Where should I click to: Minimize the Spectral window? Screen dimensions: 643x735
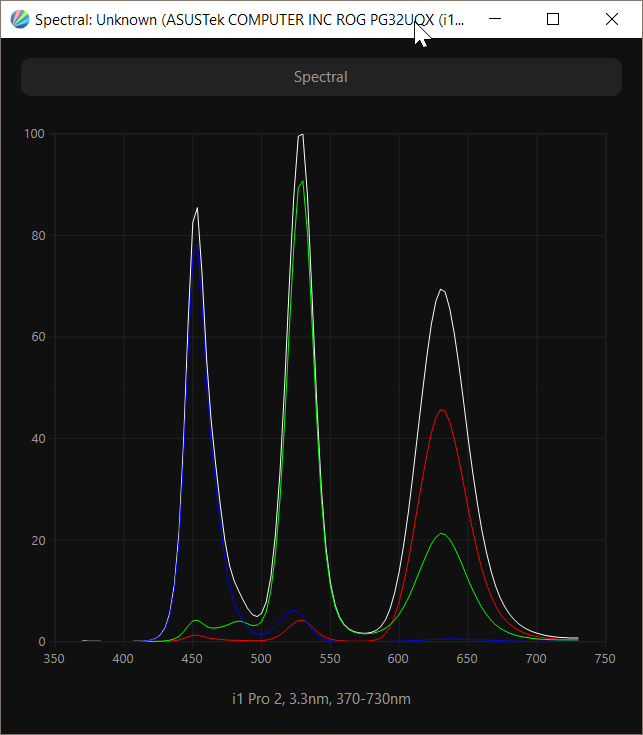[494, 19]
